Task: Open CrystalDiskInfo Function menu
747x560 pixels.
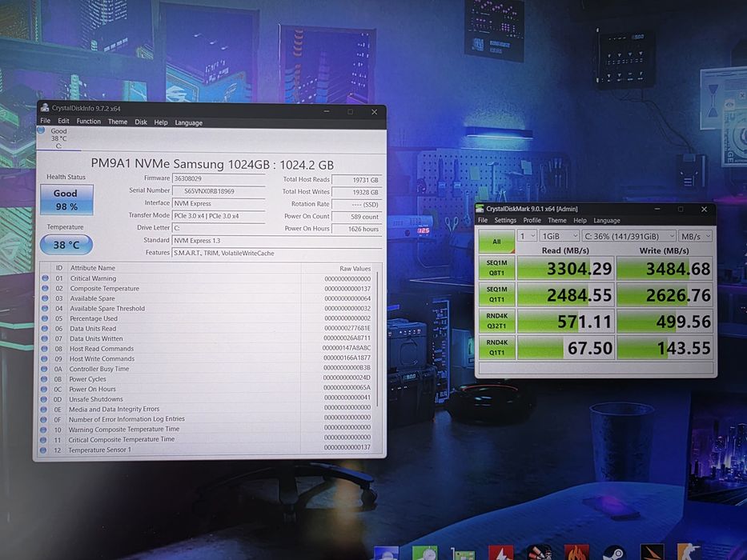Action: coord(89,122)
